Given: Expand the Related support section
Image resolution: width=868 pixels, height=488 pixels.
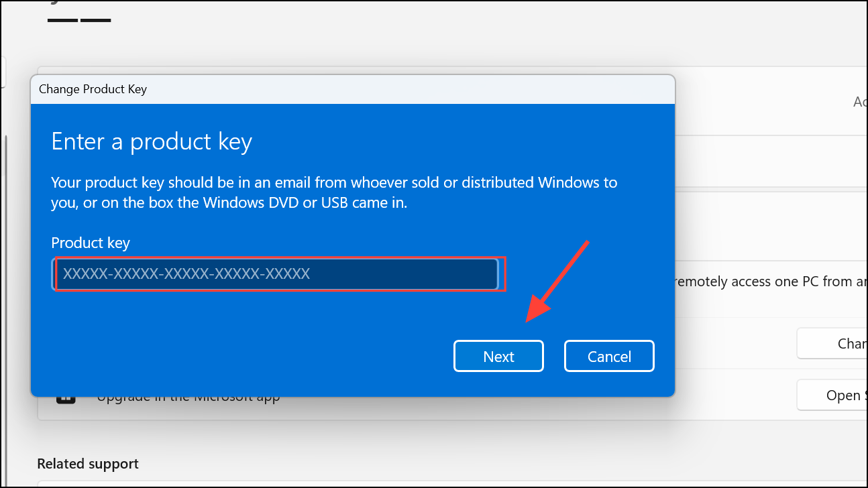Looking at the screenshot, I should (87, 463).
